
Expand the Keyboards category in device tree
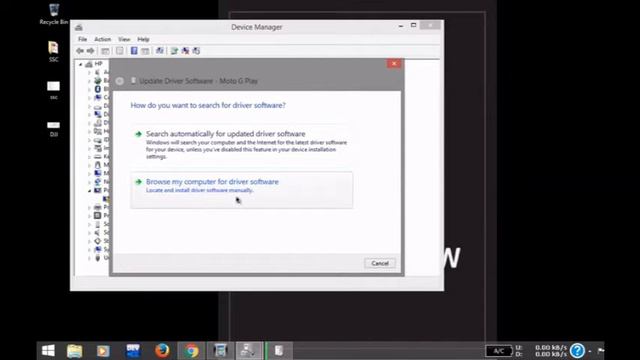[89, 157]
